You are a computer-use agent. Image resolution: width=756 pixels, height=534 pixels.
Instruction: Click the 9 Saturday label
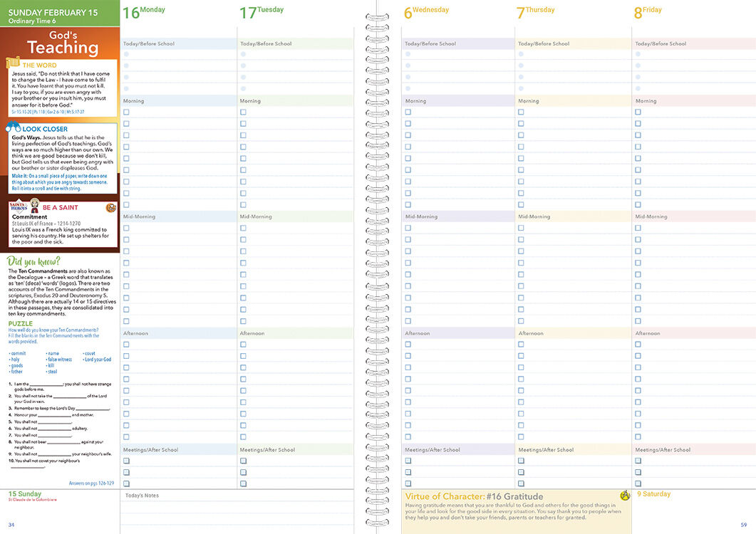653,493
